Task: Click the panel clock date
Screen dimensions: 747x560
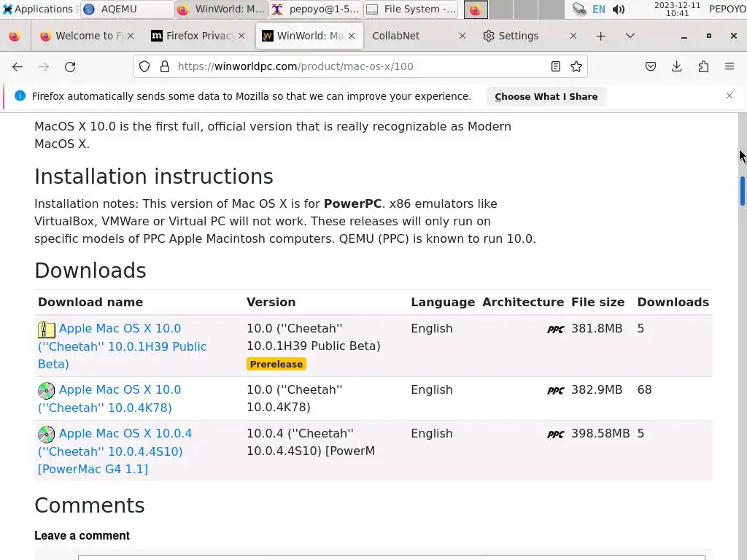Action: point(677,9)
